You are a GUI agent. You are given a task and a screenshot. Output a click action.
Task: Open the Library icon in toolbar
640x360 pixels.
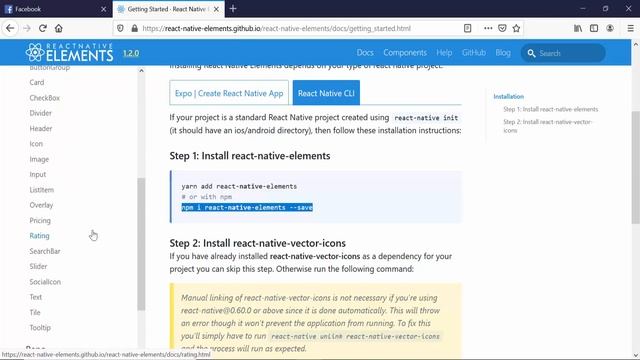click(578, 28)
